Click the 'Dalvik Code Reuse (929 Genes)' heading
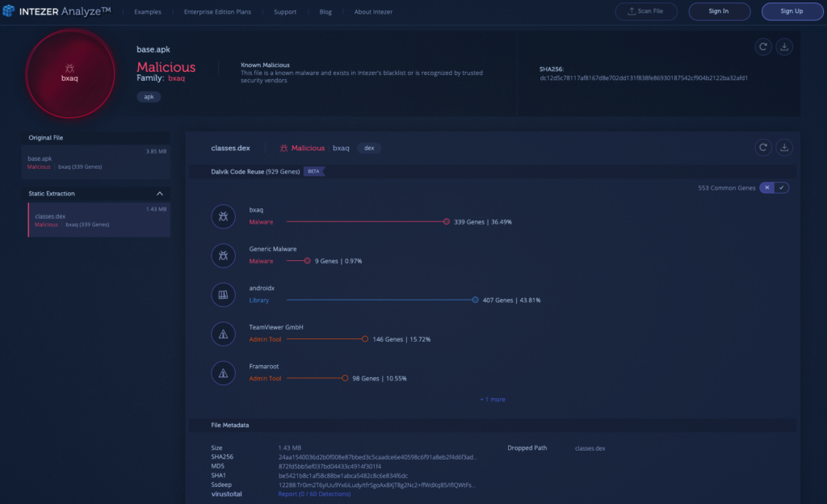This screenshot has height=504, width=827. (x=255, y=171)
